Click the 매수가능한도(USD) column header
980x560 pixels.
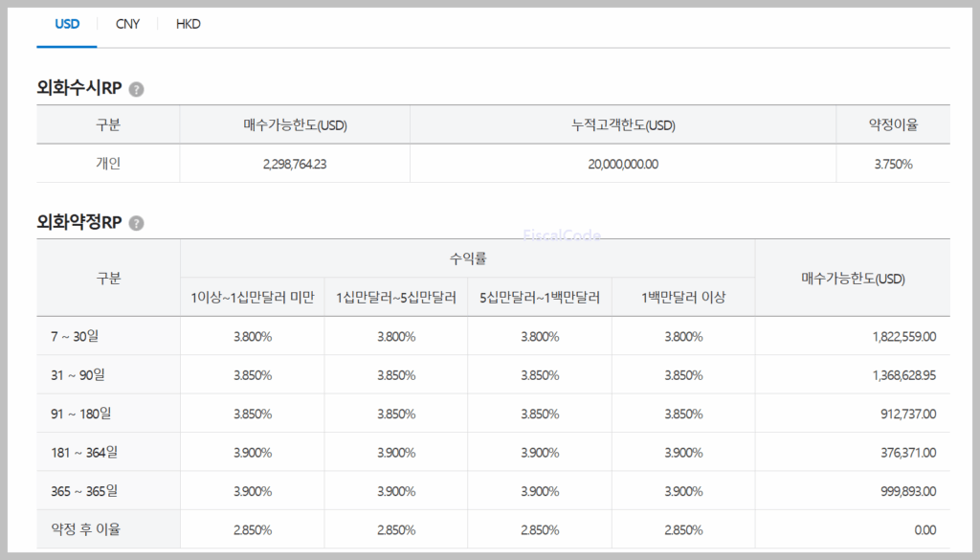pos(294,124)
